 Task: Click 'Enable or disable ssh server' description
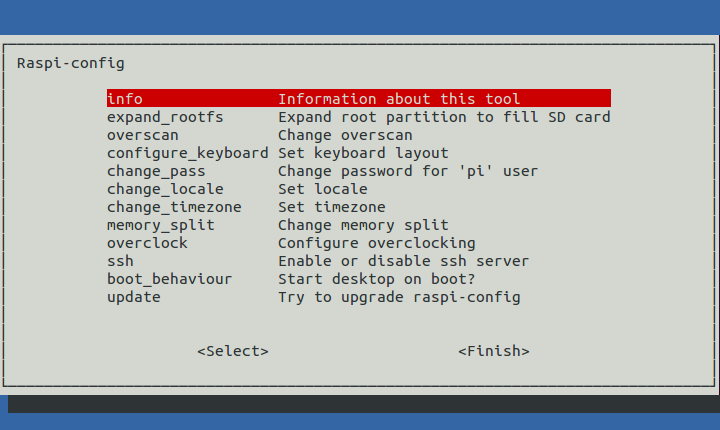click(404, 261)
